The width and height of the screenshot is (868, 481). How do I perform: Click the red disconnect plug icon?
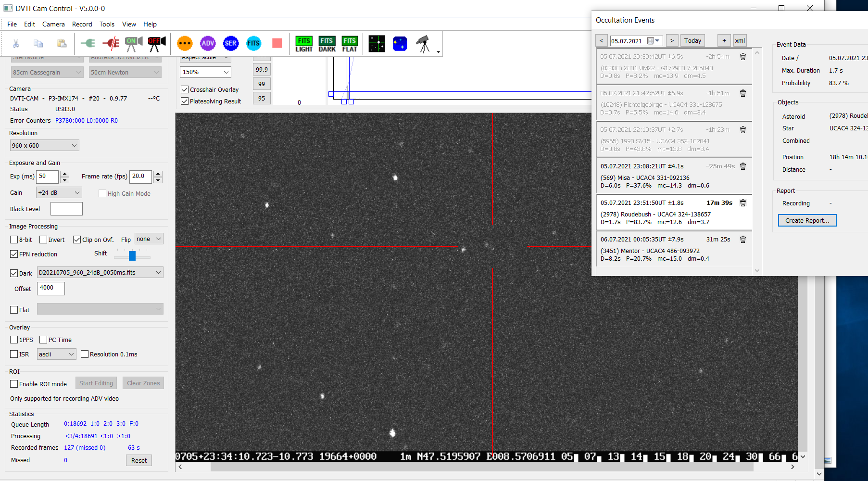(x=111, y=43)
